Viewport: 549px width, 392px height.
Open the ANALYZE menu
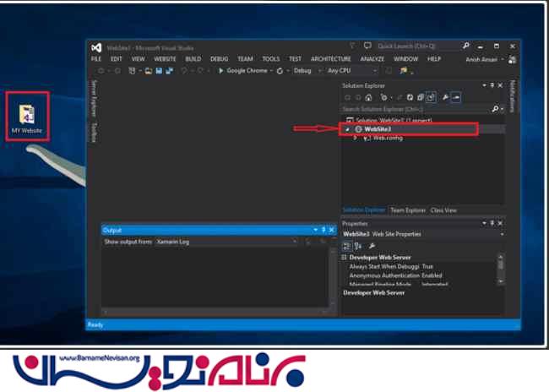point(372,59)
